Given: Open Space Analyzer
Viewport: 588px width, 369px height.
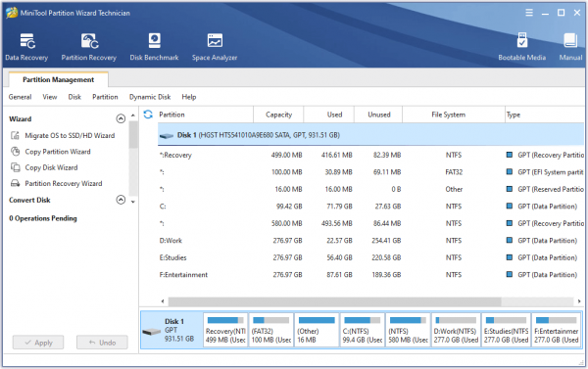Looking at the screenshot, I should click(x=215, y=47).
